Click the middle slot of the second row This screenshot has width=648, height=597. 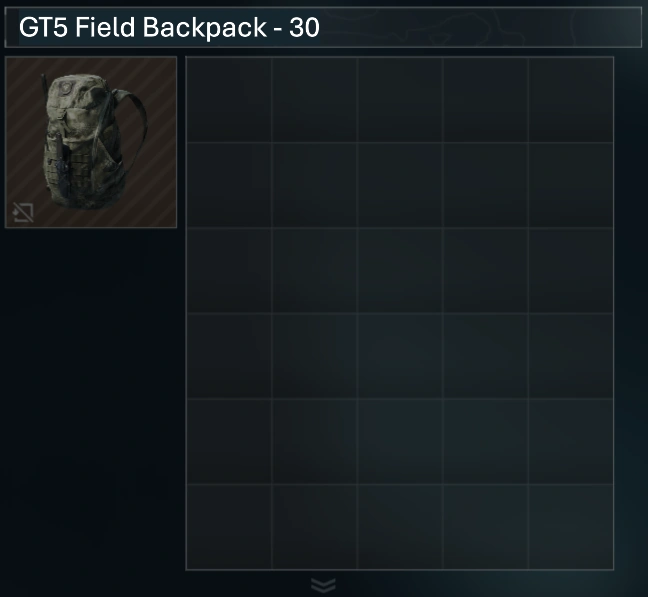(x=400, y=185)
